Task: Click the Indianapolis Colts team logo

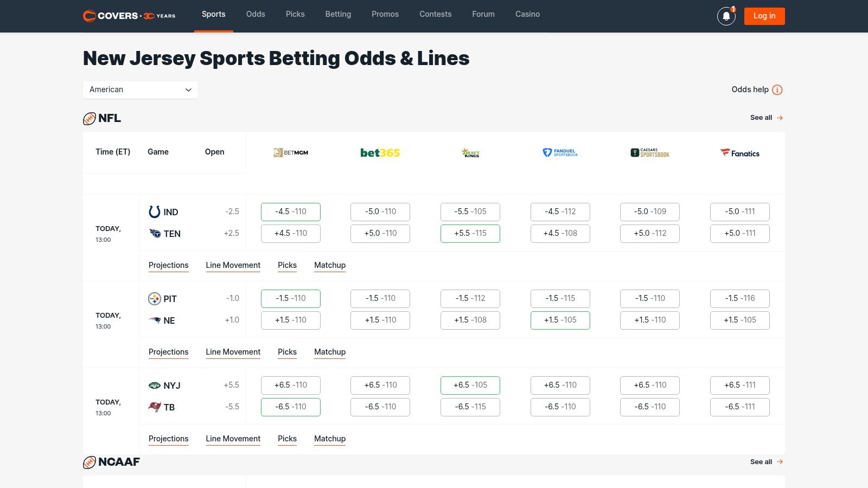Action: (x=154, y=211)
